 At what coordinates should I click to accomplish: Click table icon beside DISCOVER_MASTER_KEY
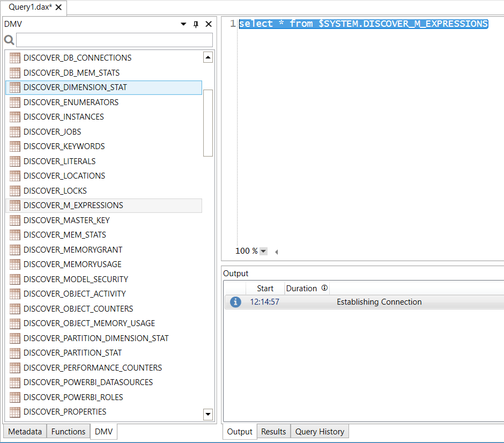pyautogui.click(x=15, y=220)
